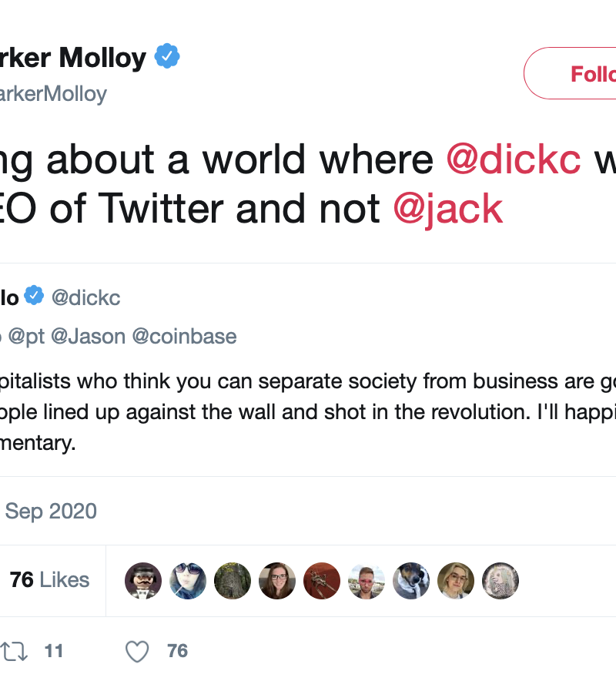The width and height of the screenshot is (616, 698).
Task: Click the second liker avatar with sunglasses
Action: (188, 581)
